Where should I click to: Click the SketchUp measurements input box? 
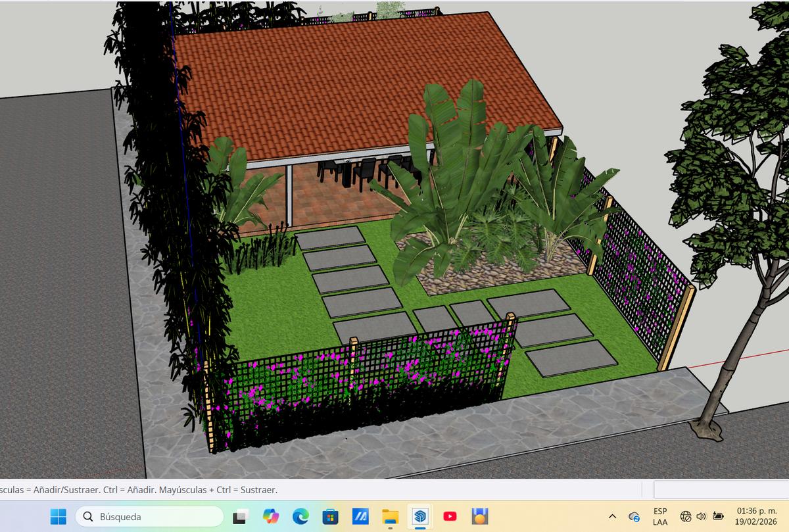721,490
